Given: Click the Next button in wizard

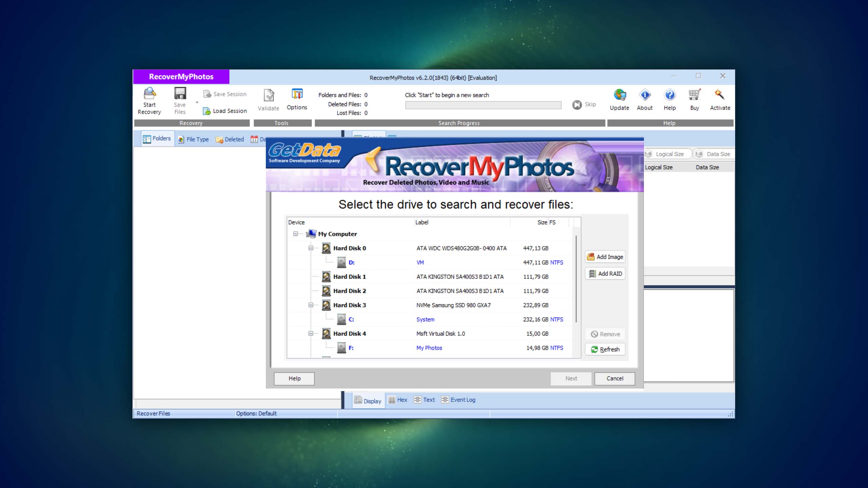Looking at the screenshot, I should [571, 379].
